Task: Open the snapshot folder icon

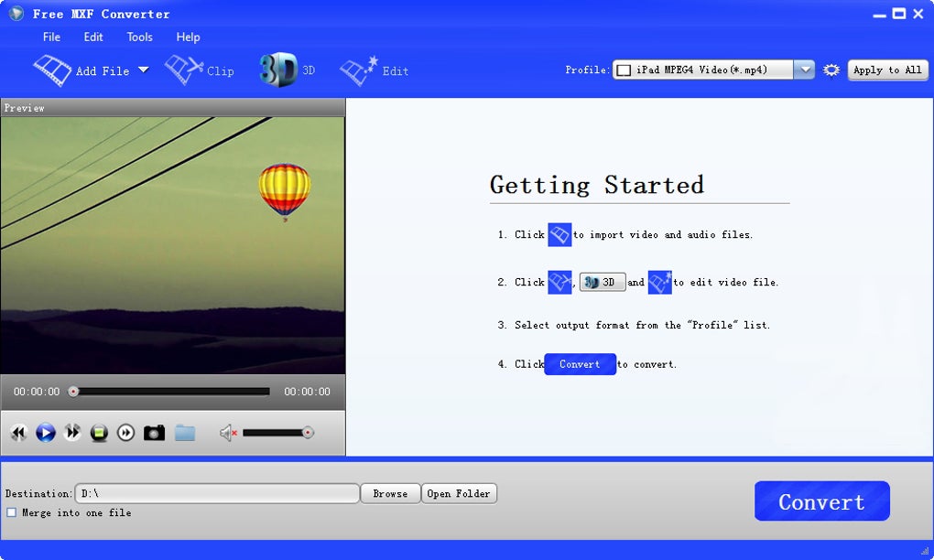Action: (x=185, y=433)
